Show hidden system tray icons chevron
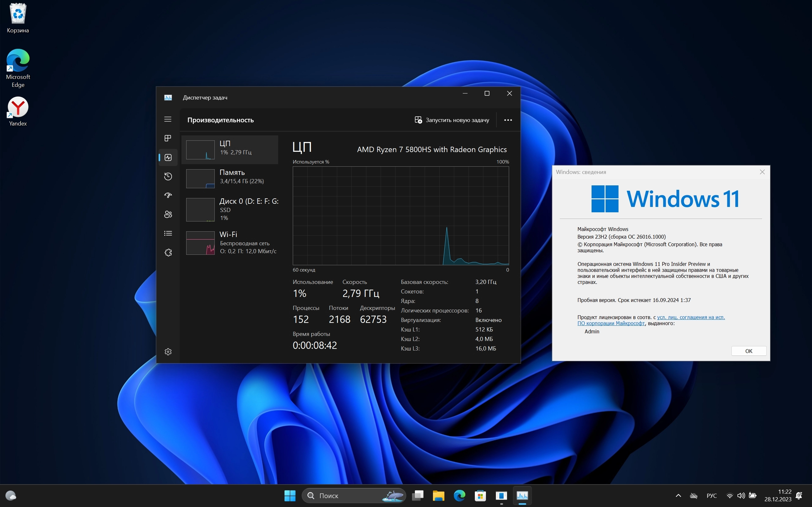The image size is (812, 507). (678, 496)
